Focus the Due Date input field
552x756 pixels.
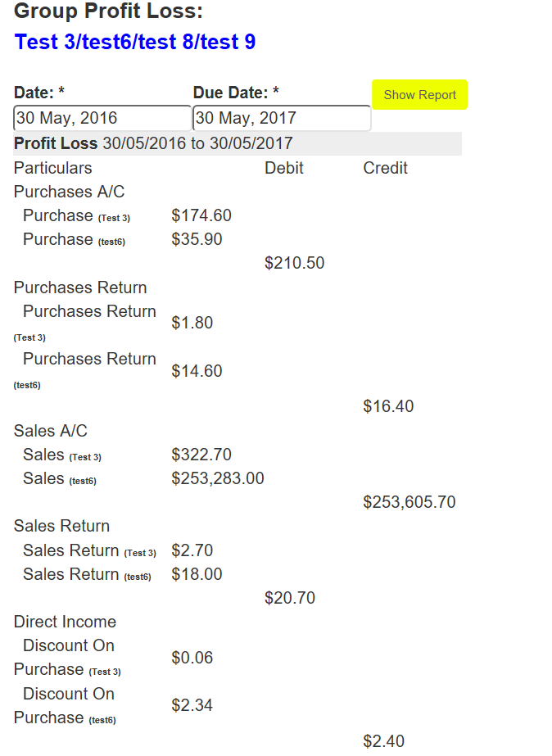282,118
